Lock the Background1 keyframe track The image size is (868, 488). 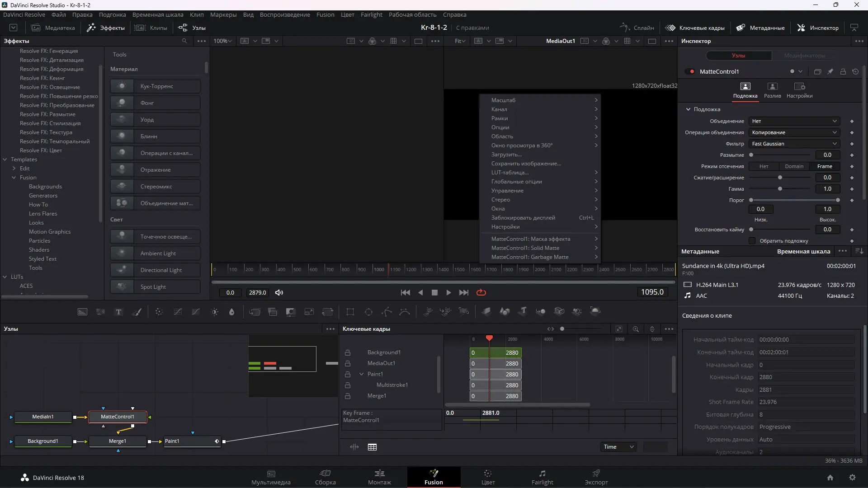(x=348, y=352)
